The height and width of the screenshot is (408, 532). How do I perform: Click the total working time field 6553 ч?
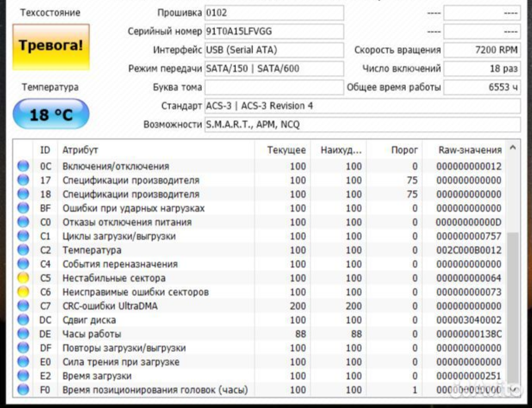tap(482, 87)
